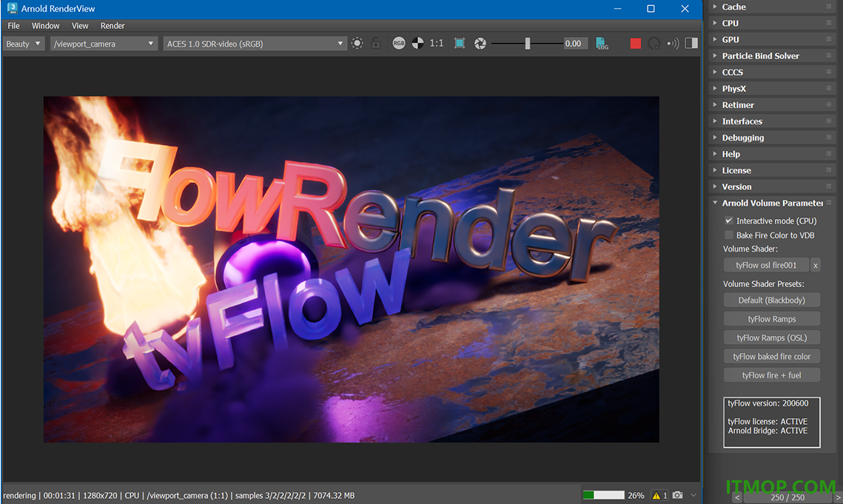The image size is (843, 504).
Task: Click the tyFlow Ramps (OSL) preset button
Action: click(x=771, y=337)
